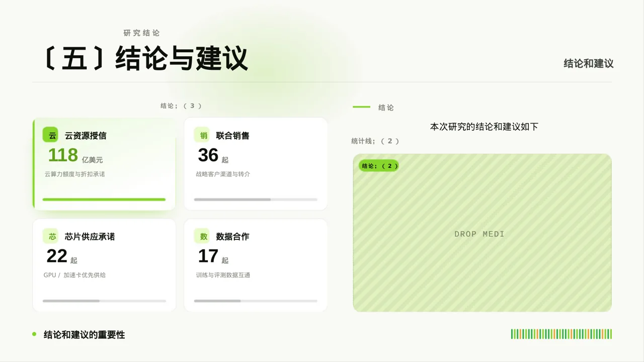Click the 芯 icon on chip supply card
644x362 pixels.
[50, 236]
